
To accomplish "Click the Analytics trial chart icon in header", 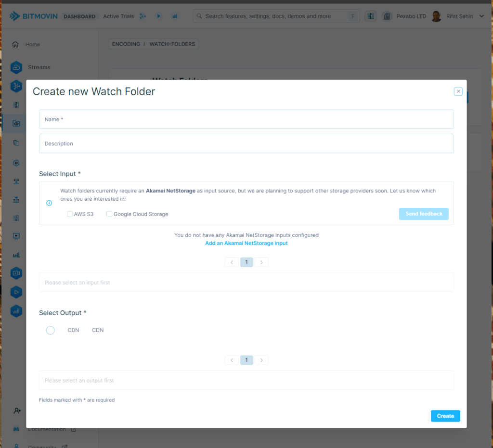I will point(175,16).
